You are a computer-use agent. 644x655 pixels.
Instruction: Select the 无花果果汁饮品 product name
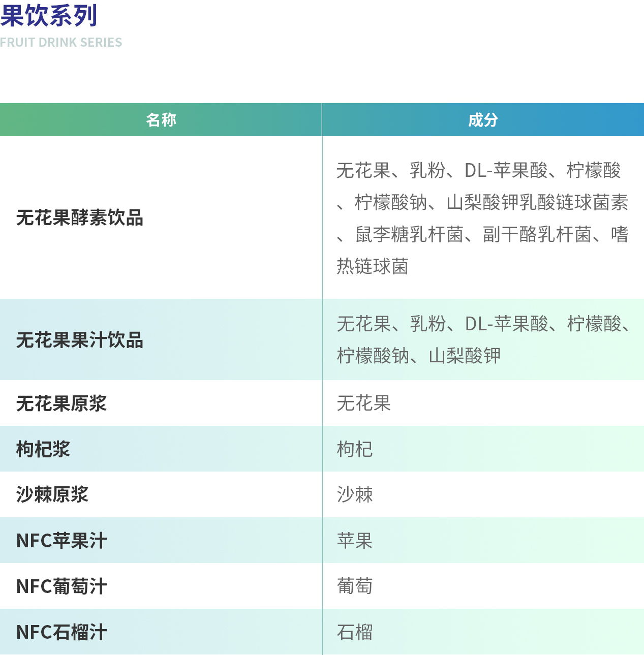click(x=80, y=340)
